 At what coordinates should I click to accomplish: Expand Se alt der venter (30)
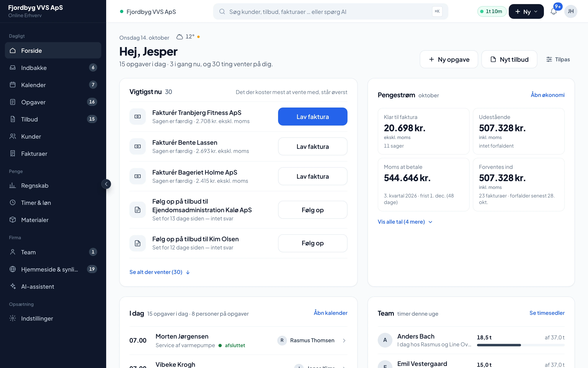[x=160, y=272]
